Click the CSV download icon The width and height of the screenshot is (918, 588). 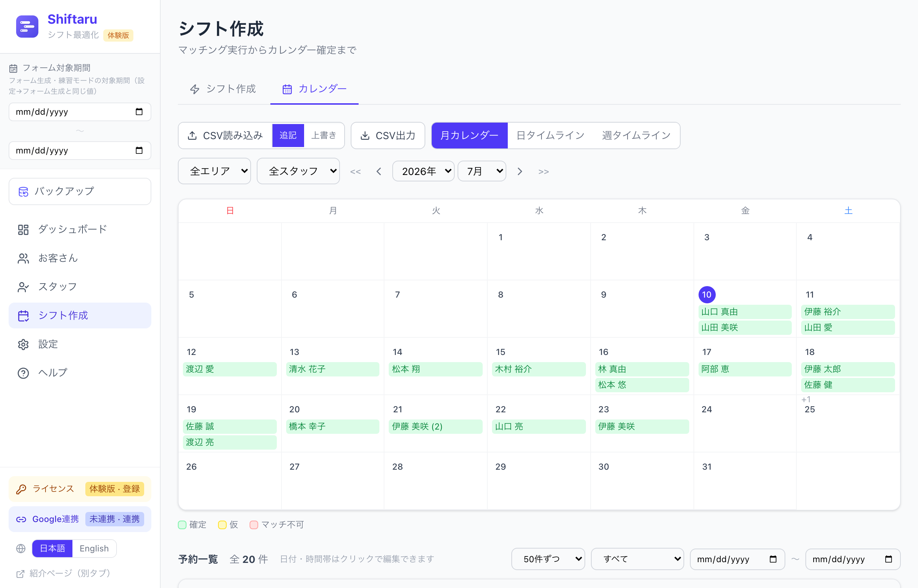[365, 136]
